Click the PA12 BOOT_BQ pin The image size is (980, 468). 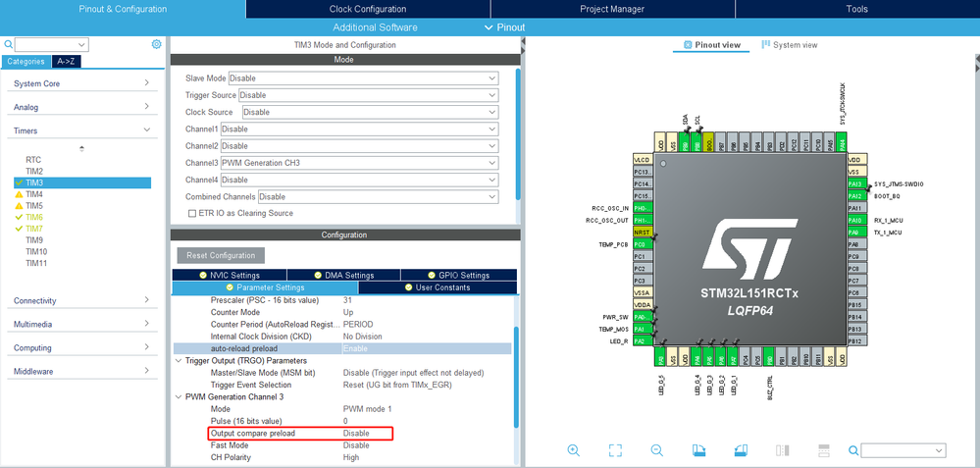[x=856, y=196]
